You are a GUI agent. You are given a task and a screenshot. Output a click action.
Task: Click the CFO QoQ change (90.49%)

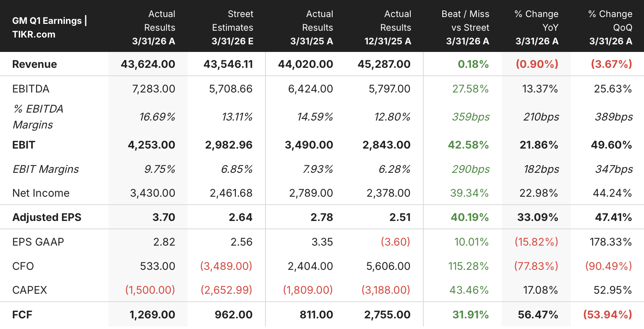tap(609, 266)
